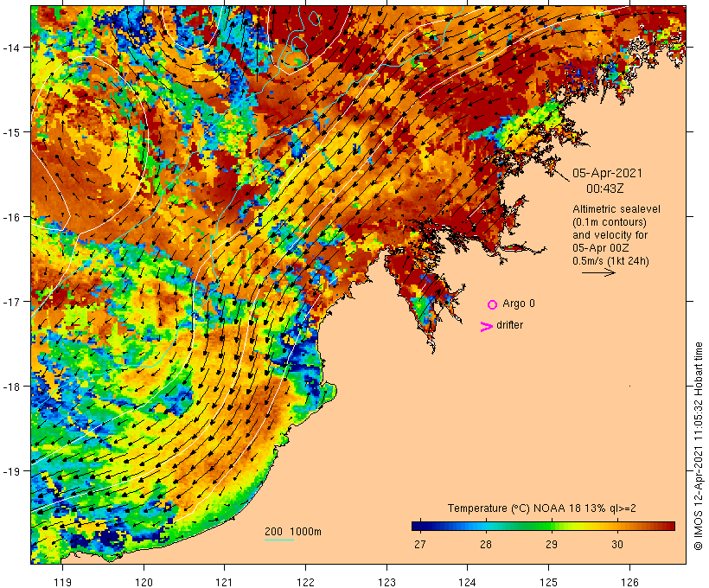Click the '0.5m/s (1kt 24h)' label
The image size is (709, 588).
pos(610,261)
